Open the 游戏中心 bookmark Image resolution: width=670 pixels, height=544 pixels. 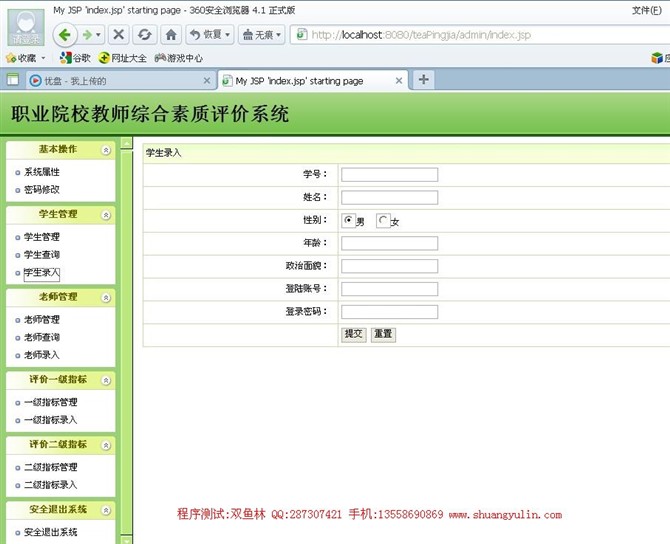coord(179,58)
